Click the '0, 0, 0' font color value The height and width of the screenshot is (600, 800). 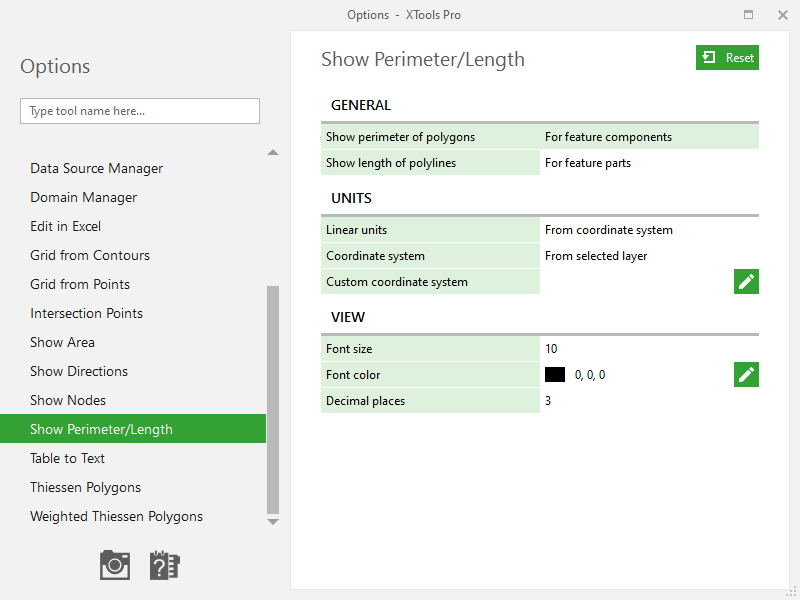(x=590, y=375)
